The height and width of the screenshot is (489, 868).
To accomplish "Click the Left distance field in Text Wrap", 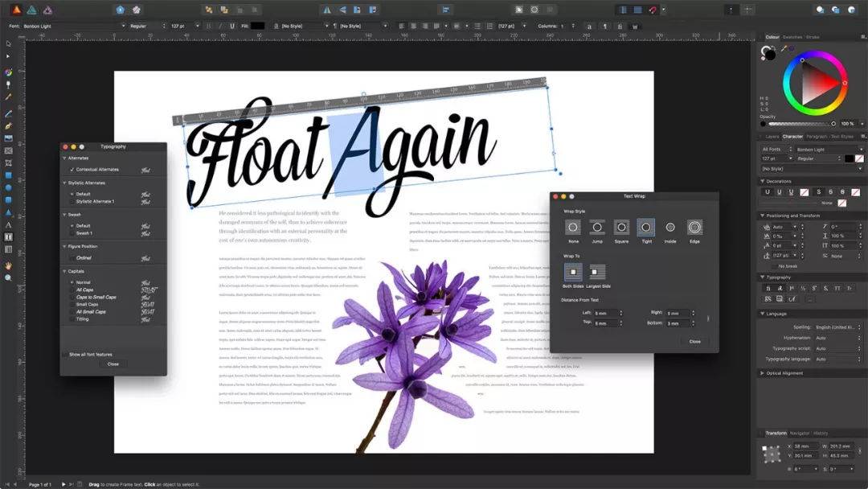I will pos(604,313).
